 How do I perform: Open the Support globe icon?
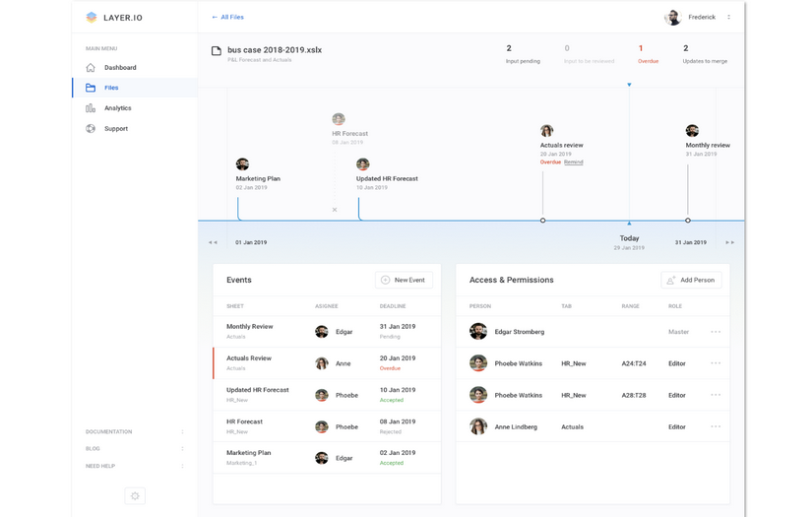(x=91, y=128)
